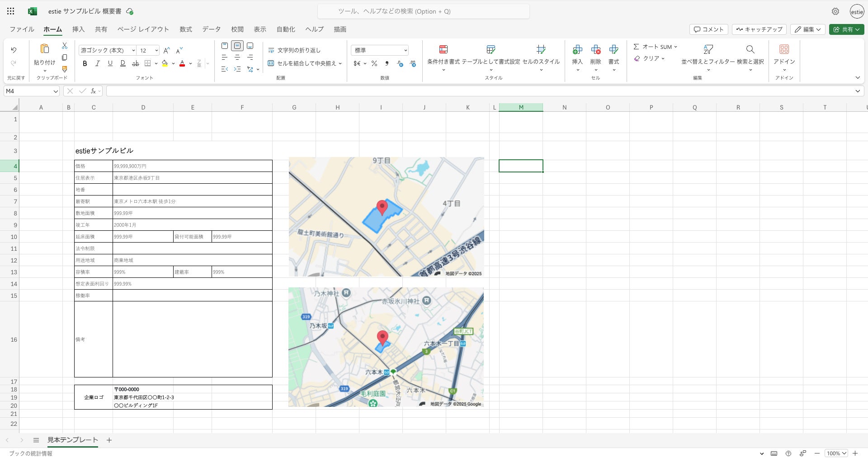Click the font color red swatch

pyautogui.click(x=182, y=64)
